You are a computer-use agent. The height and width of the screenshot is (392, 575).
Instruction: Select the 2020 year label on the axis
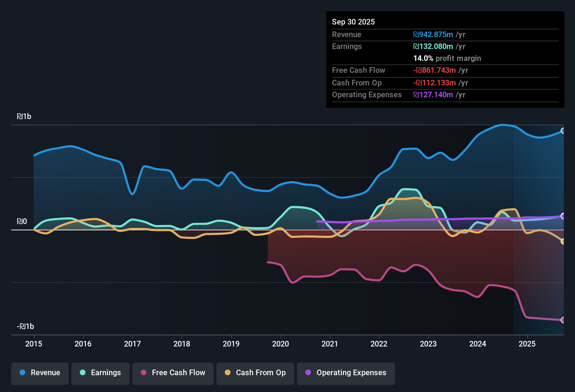coord(280,344)
